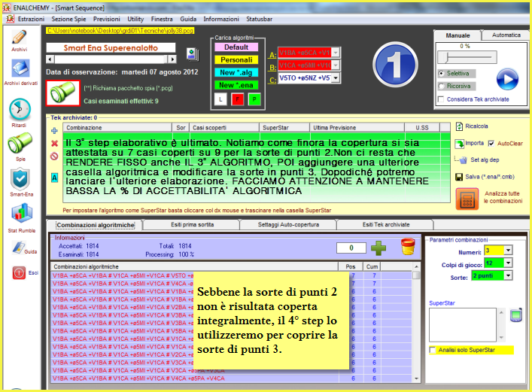Click the green New *.ena button
Screen dimensions: 532x392
coord(236,85)
